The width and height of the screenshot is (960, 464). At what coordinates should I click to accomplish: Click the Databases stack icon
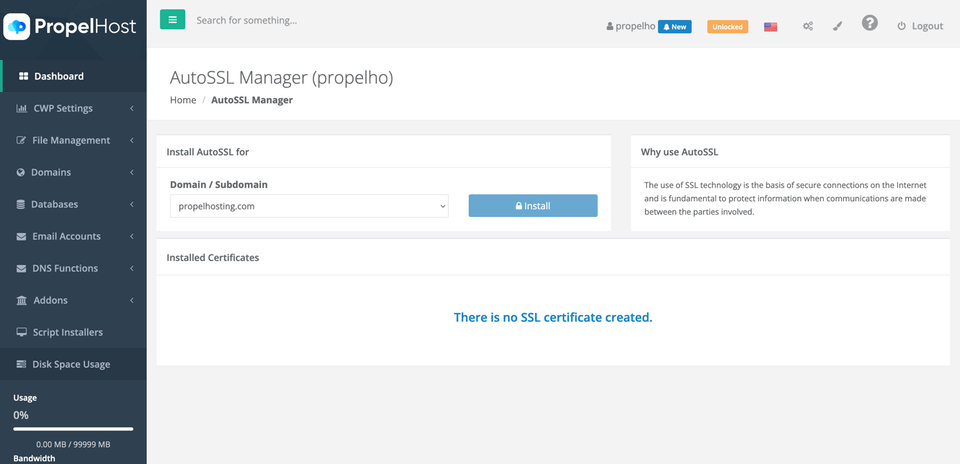(21, 204)
